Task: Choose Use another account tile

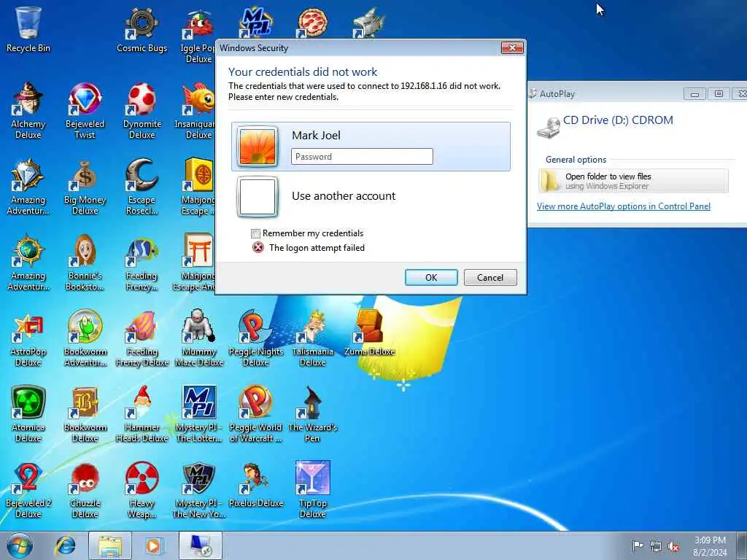Action: pos(371,196)
